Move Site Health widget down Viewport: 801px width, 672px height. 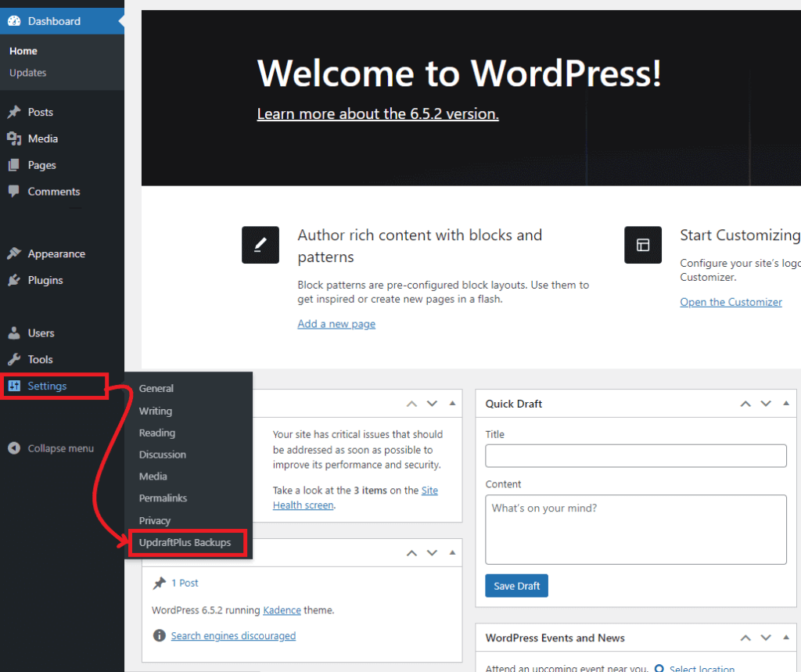click(432, 404)
